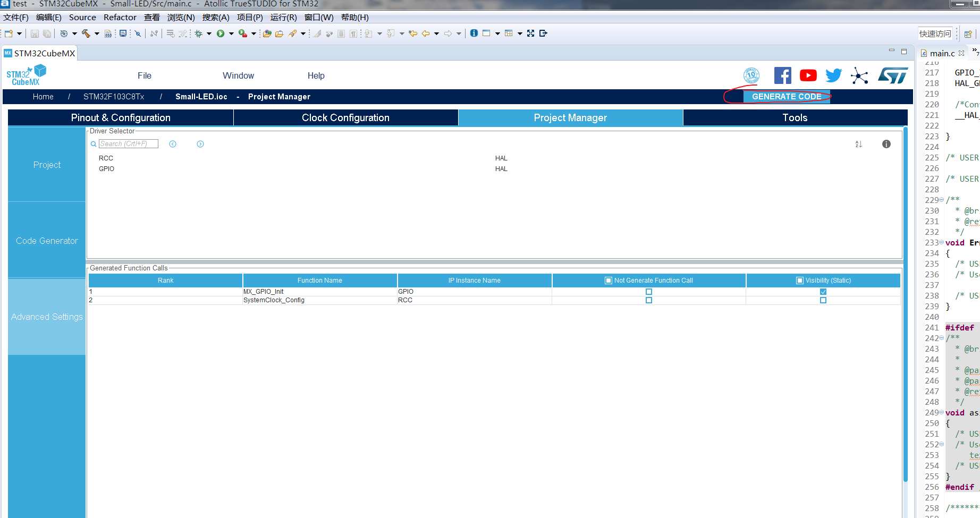The width and height of the screenshot is (980, 518).
Task: Open CubeMX Window menu
Action: 238,75
